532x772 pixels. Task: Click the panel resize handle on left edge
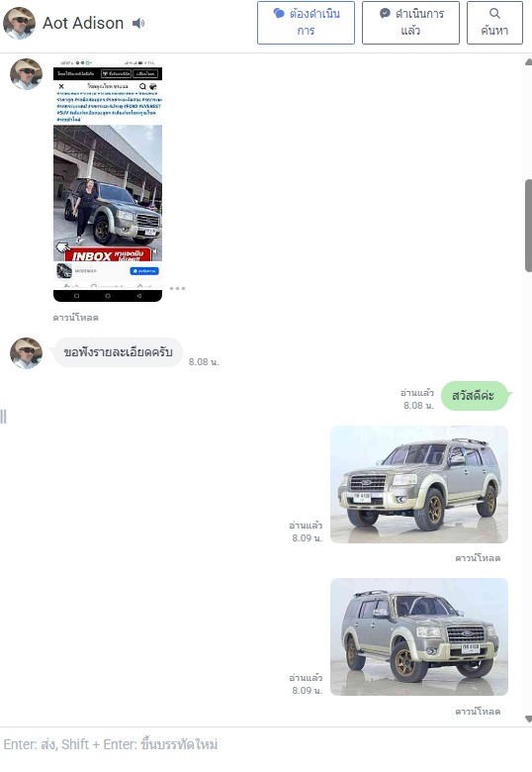pyautogui.click(x=3, y=417)
